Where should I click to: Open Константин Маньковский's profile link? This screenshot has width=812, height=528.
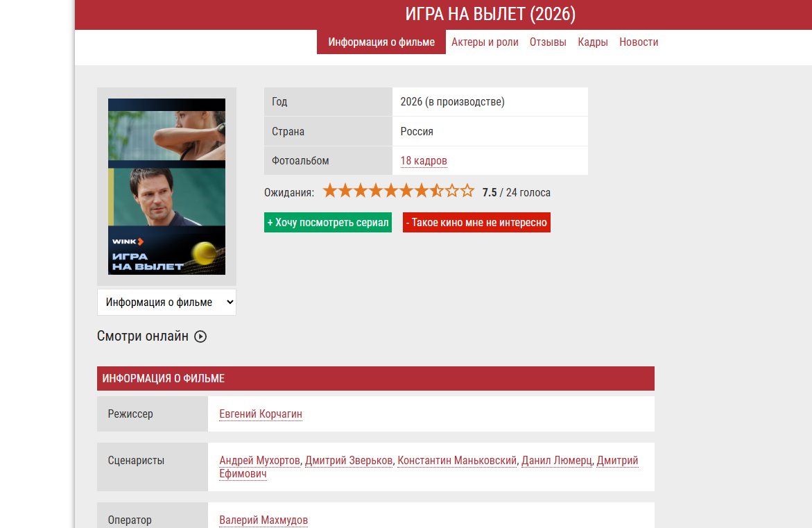(457, 461)
